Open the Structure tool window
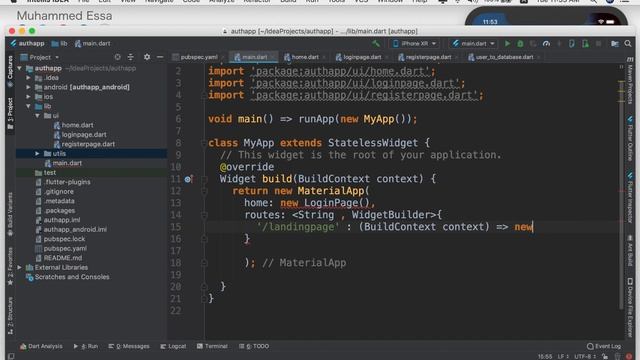The width and height of the screenshot is (640, 360). (x=10, y=316)
